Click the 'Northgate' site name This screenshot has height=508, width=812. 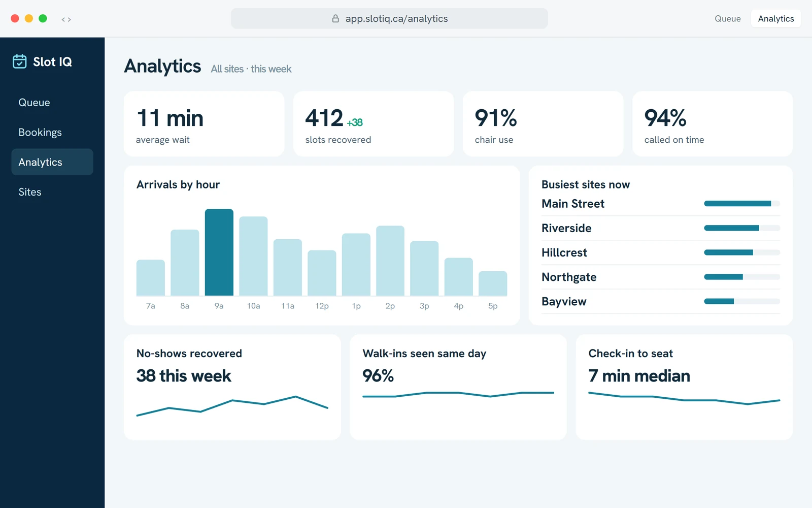point(569,277)
